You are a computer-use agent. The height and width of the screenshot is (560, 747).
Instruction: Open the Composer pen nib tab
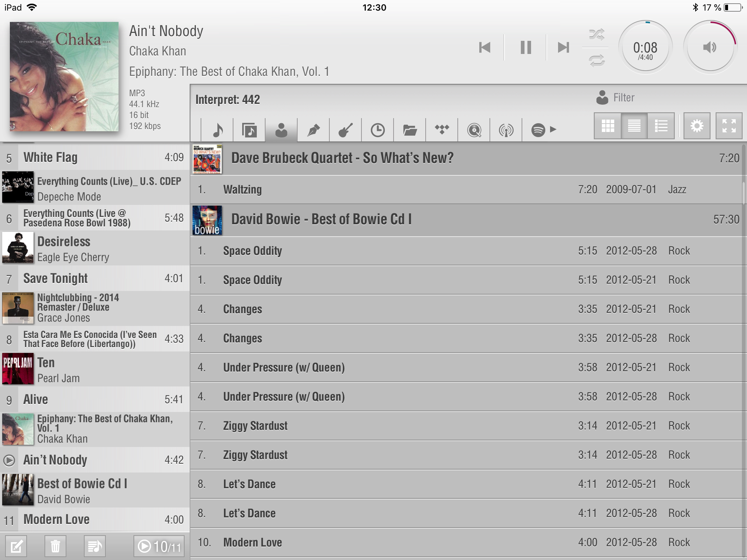(313, 130)
